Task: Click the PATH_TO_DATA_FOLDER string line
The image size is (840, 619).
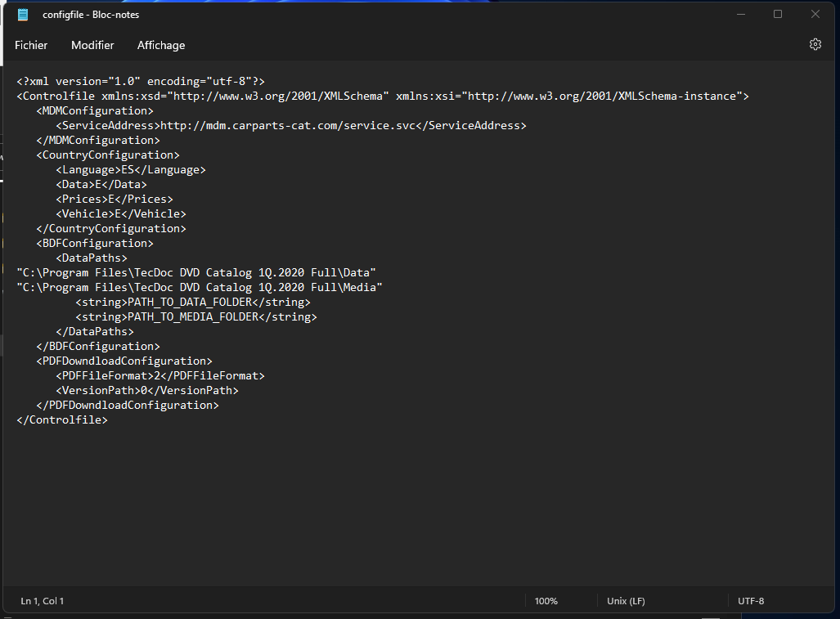Action: click(193, 303)
